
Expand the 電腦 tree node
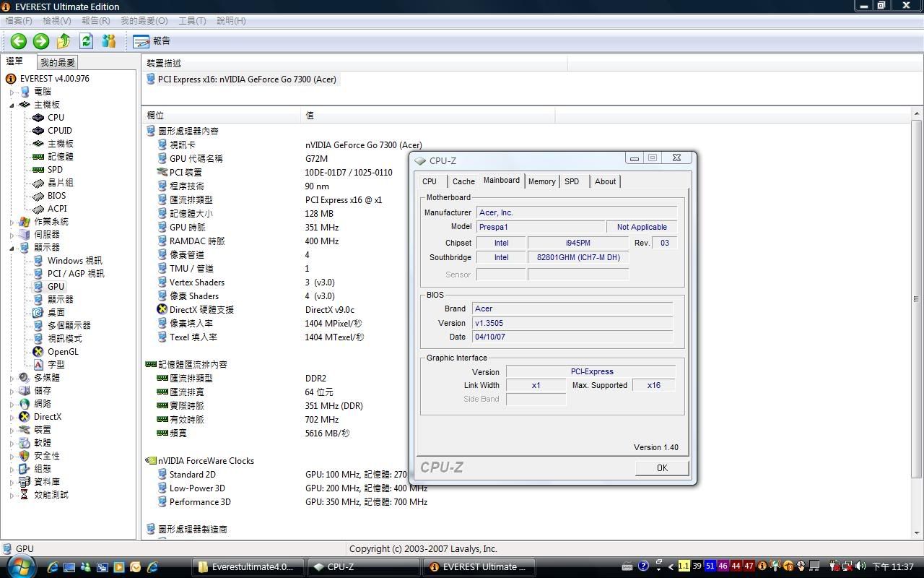pos(12,92)
